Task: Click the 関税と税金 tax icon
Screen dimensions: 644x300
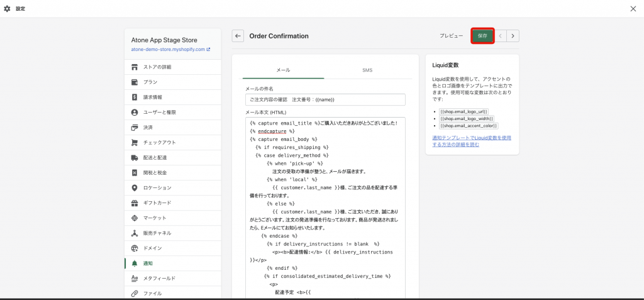Action: click(135, 172)
